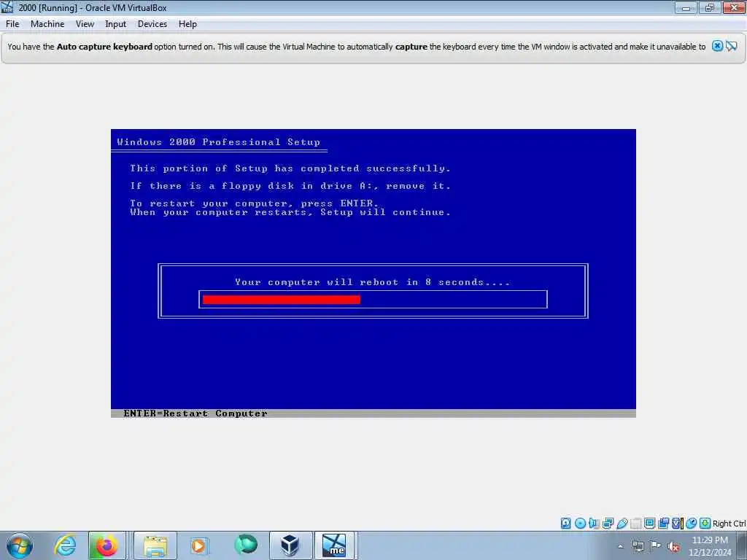Click the Show desktop button

pos(742,545)
